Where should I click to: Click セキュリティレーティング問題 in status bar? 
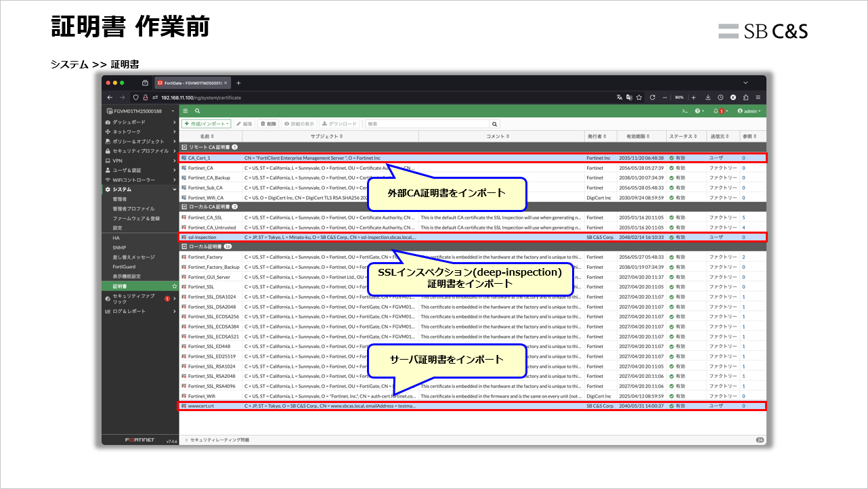(220, 440)
